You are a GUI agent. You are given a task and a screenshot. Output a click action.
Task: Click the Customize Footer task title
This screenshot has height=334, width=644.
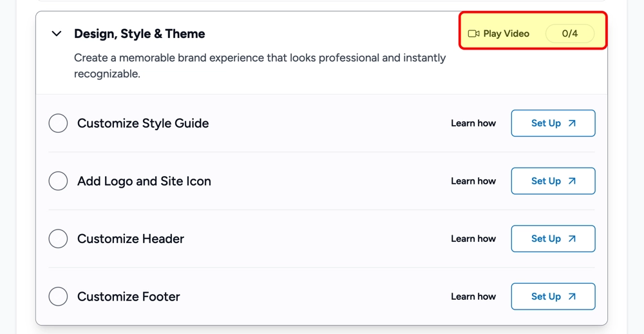(129, 297)
